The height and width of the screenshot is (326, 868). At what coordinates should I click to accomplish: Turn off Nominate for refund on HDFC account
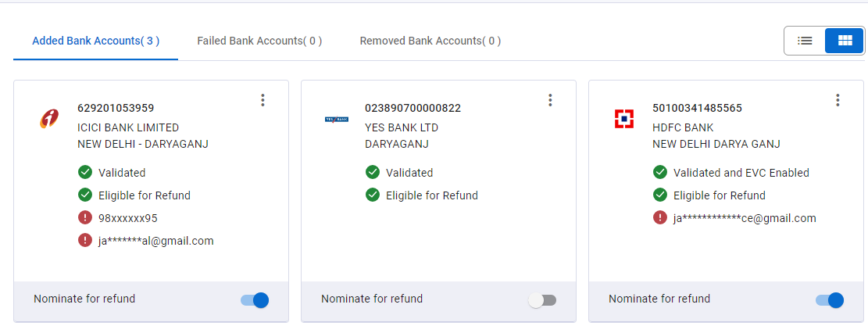pyautogui.click(x=830, y=300)
